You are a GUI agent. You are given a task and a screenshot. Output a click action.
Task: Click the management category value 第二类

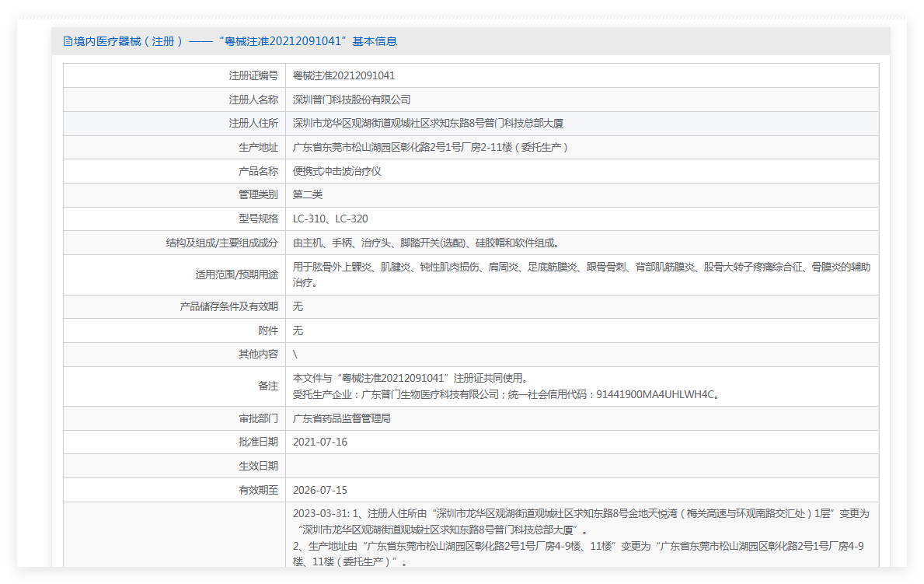[308, 194]
